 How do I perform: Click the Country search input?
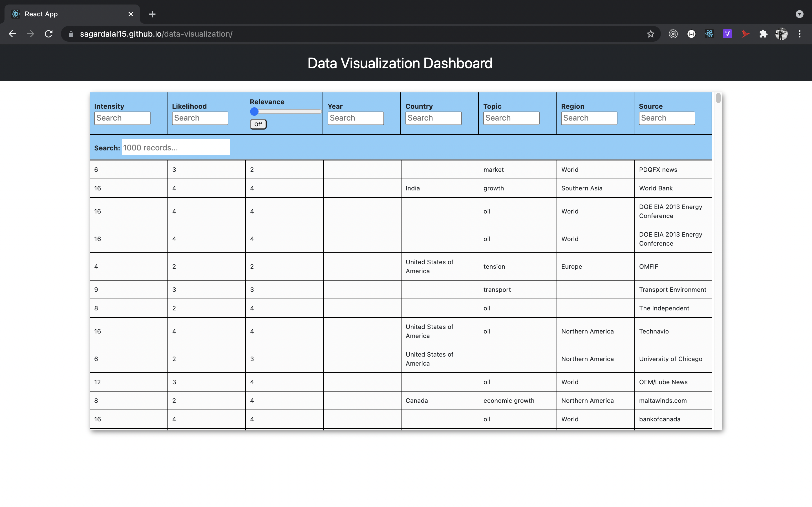[433, 118]
